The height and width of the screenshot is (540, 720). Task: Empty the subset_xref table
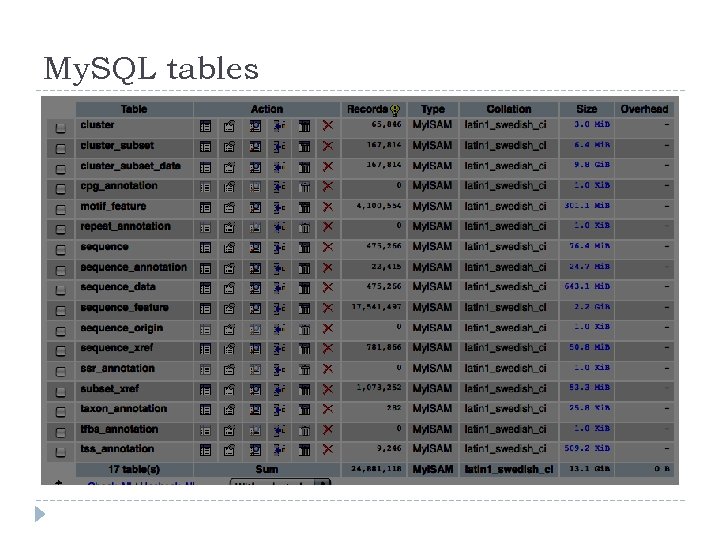304,390
